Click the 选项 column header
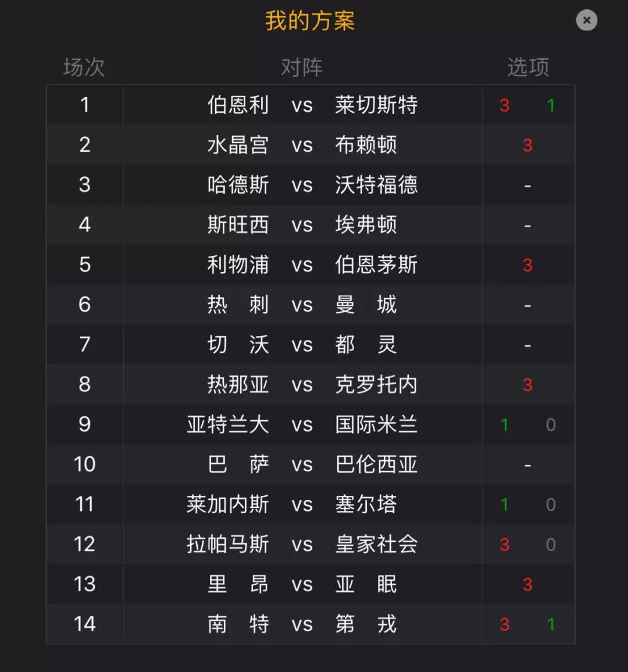This screenshot has height=672, width=628. point(528,67)
